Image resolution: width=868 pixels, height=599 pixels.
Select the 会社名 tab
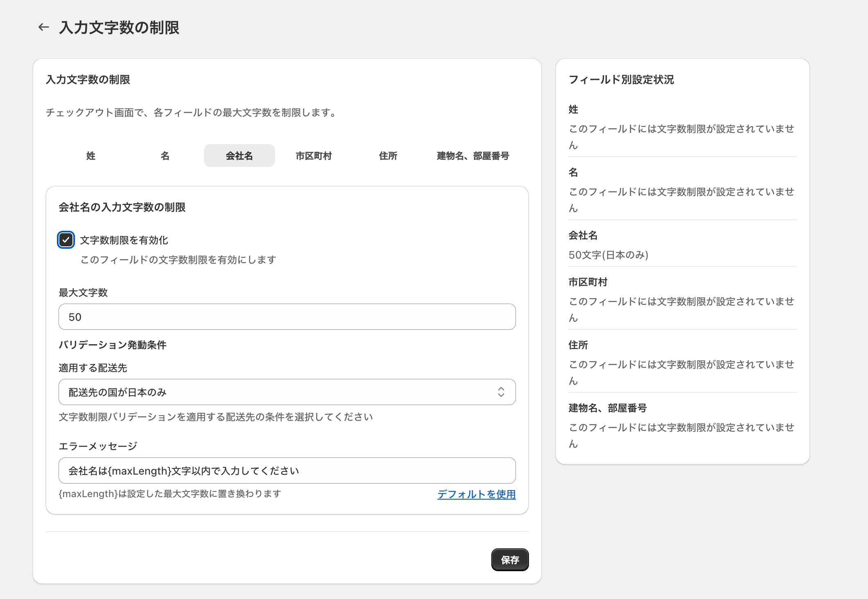coord(239,156)
